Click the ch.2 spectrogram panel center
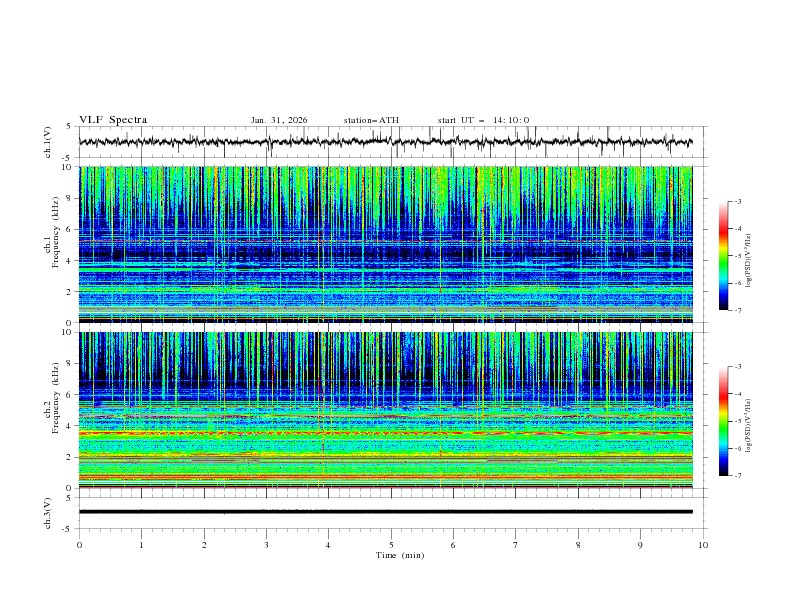 click(391, 409)
